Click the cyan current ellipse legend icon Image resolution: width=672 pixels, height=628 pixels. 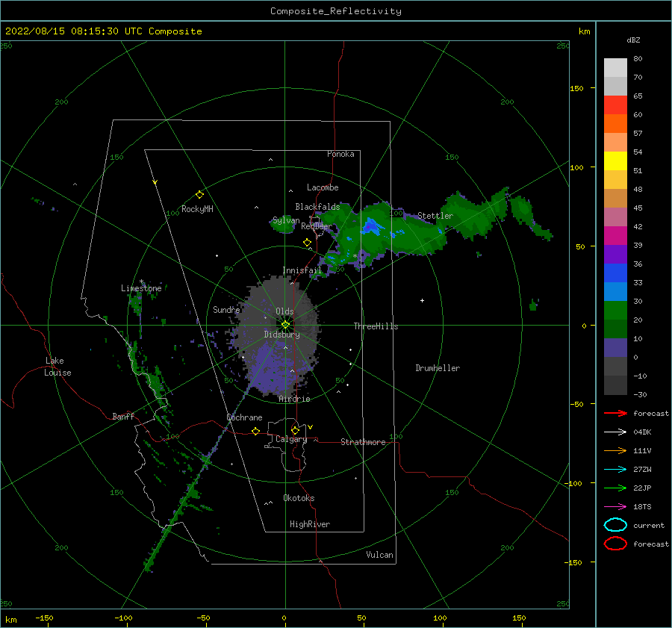(x=615, y=525)
